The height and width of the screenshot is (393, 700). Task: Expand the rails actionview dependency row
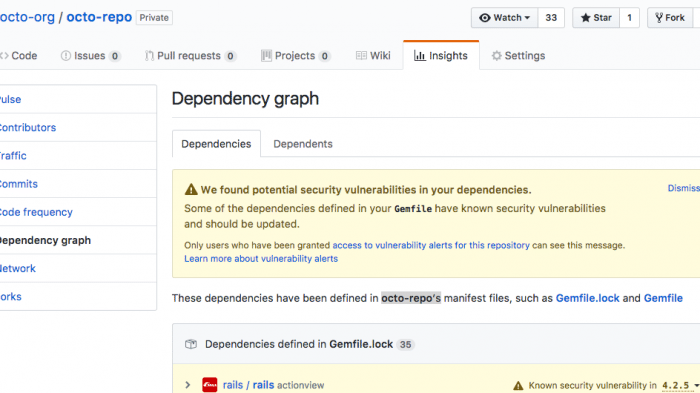click(188, 385)
